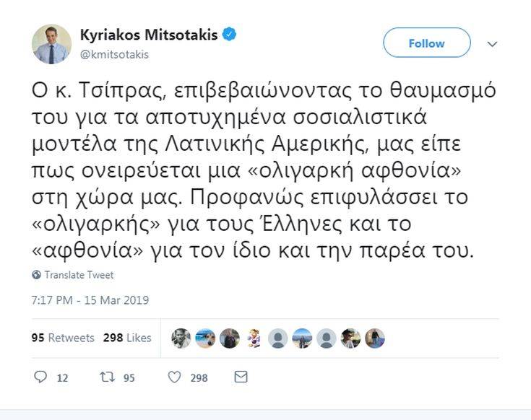Click the Translate Tweet link
The image size is (531, 420).
click(79, 275)
